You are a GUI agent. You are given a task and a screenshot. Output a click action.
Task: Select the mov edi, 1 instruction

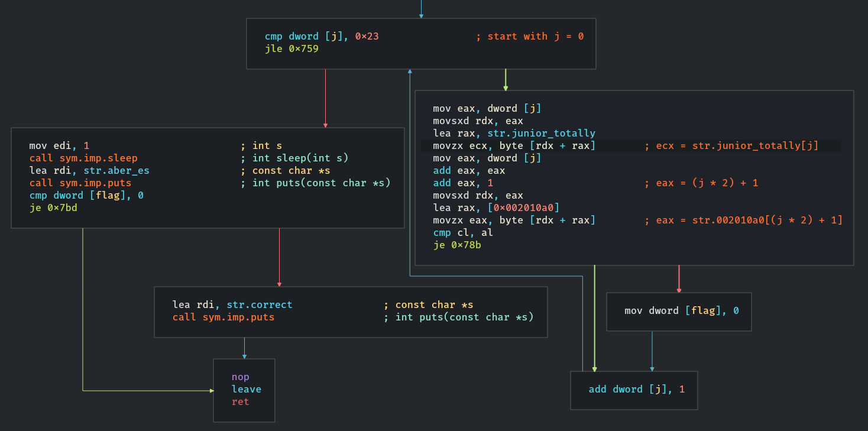(x=59, y=145)
